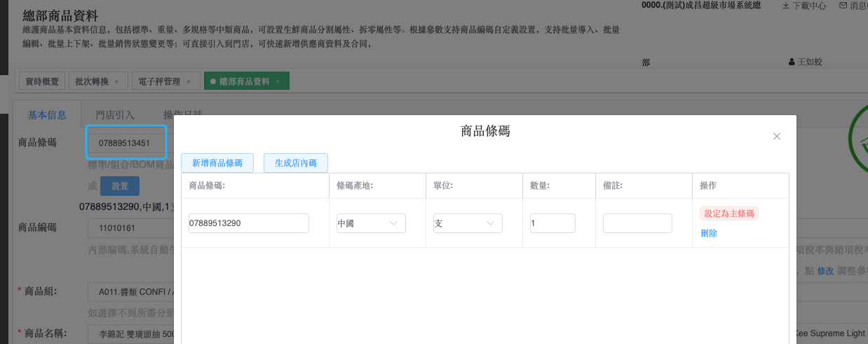The height and width of the screenshot is (344, 868).
Task: Switch to the 實時概覽 tab
Action: (42, 81)
